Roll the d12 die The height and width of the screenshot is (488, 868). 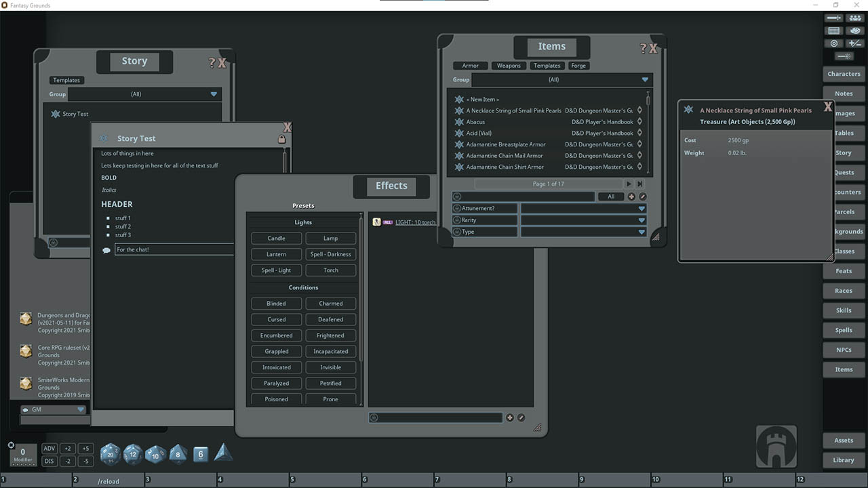pyautogui.click(x=132, y=454)
